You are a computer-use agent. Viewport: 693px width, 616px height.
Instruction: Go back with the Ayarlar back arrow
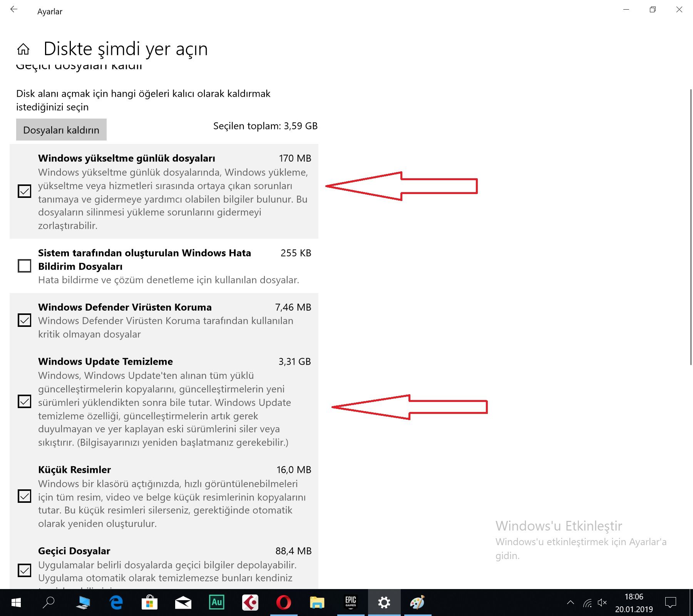click(14, 10)
